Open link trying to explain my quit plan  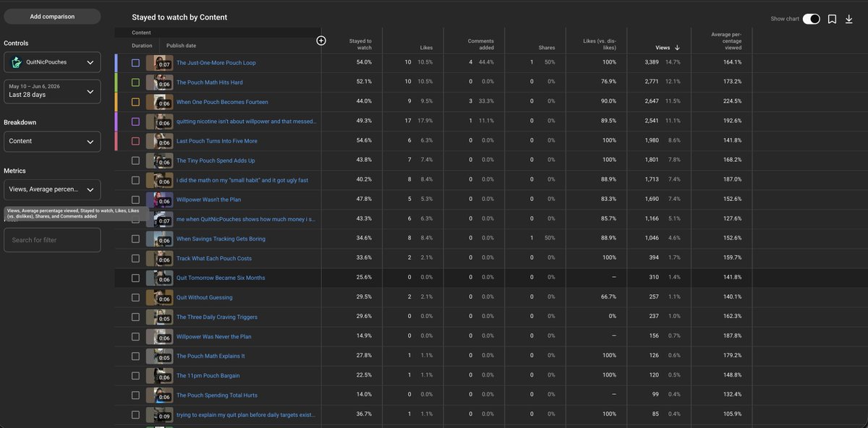coord(246,414)
